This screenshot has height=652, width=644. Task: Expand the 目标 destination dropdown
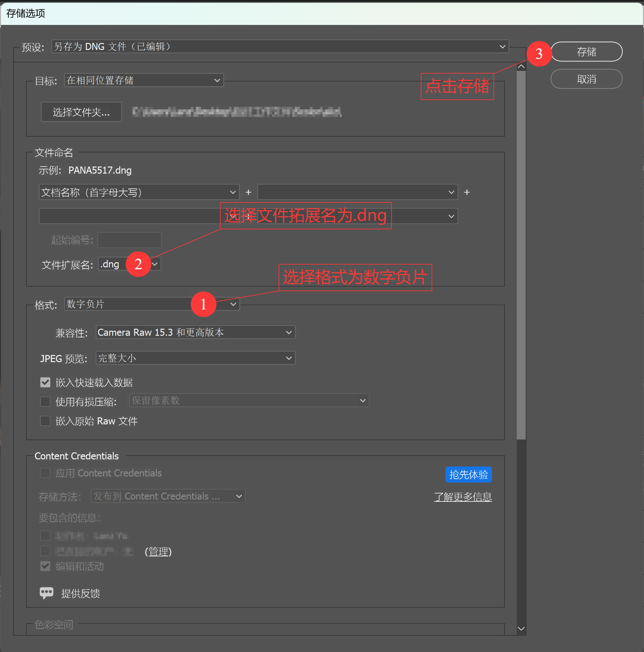pyautogui.click(x=144, y=80)
